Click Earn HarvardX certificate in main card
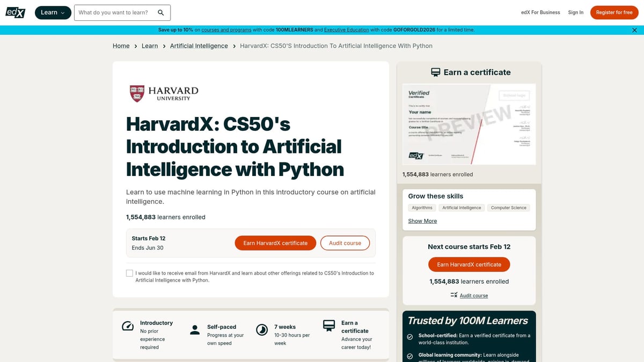Screen dimensions: 644x362 coord(275,243)
